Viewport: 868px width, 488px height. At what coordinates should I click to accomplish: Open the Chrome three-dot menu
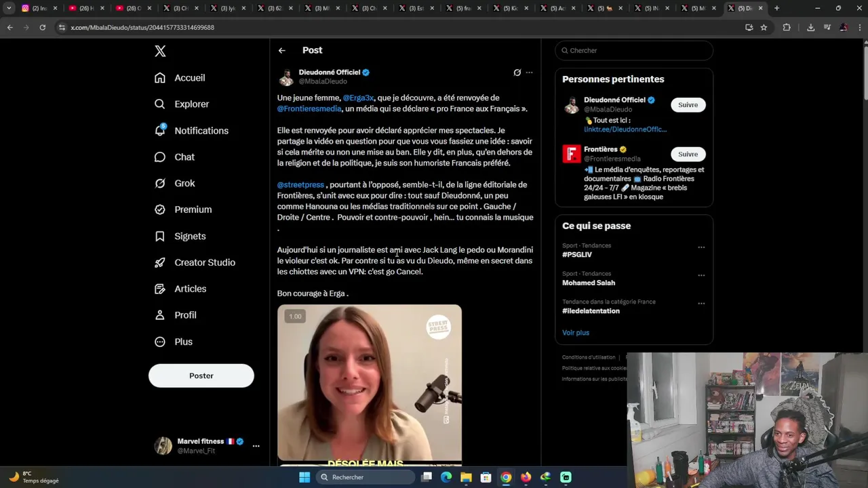coord(859,27)
